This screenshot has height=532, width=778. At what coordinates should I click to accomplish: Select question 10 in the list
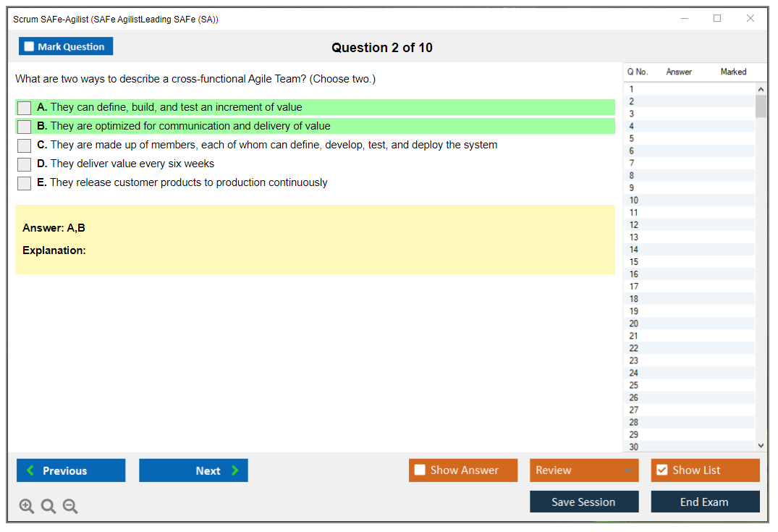pyautogui.click(x=634, y=200)
